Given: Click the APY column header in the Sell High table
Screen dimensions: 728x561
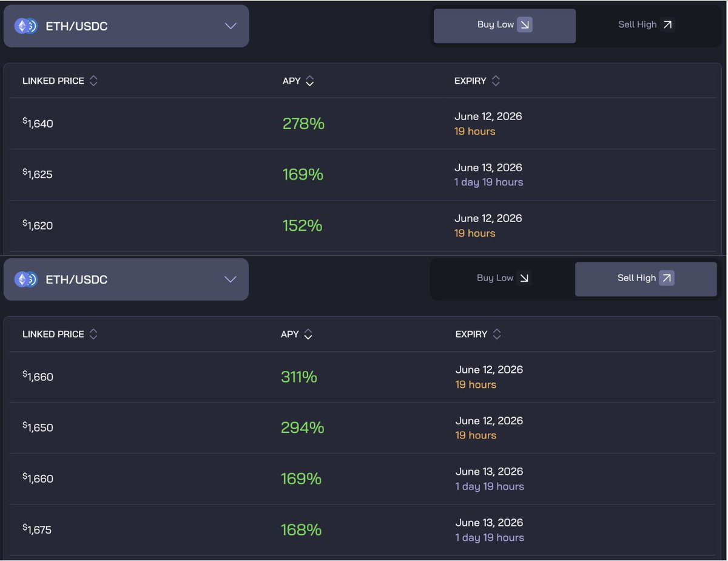Looking at the screenshot, I should click(290, 334).
